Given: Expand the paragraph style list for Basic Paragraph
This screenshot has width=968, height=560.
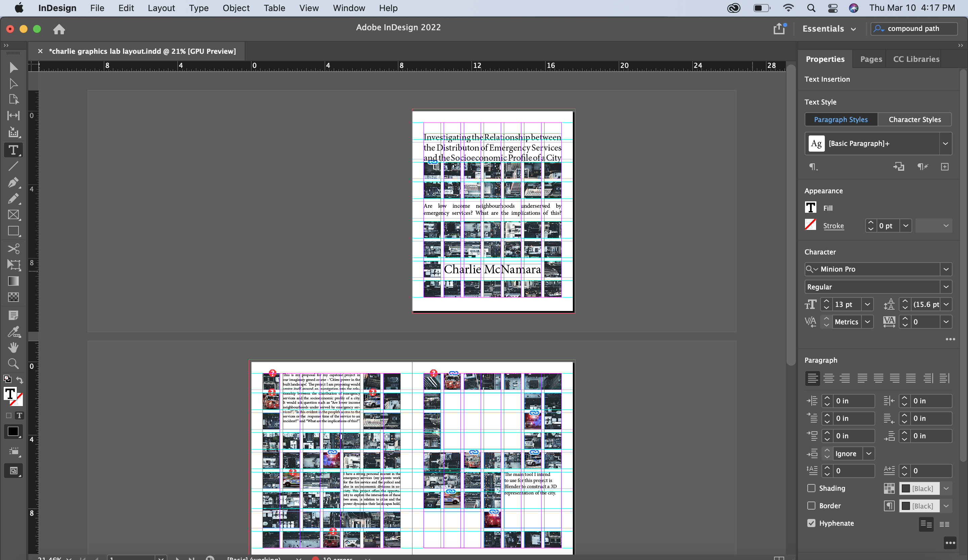Looking at the screenshot, I should click(x=945, y=143).
